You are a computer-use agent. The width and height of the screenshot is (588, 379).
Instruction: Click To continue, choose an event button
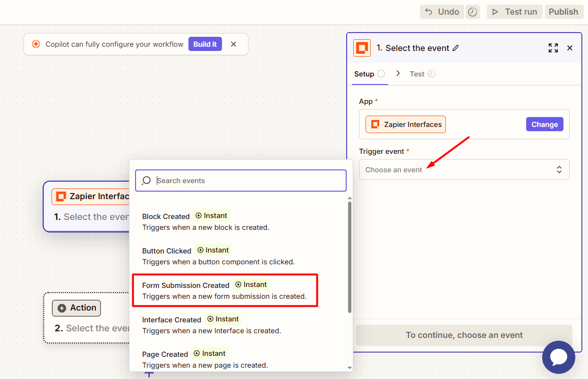point(464,335)
